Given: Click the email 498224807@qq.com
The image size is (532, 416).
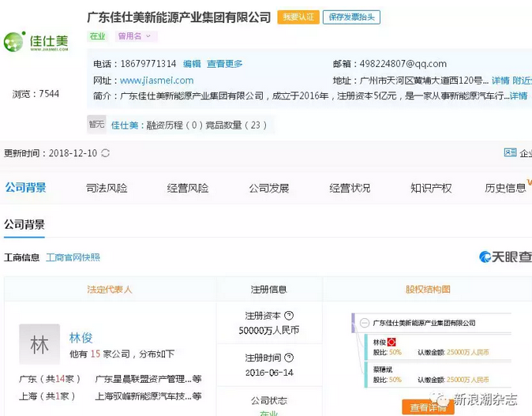Looking at the screenshot, I should 403,64.
